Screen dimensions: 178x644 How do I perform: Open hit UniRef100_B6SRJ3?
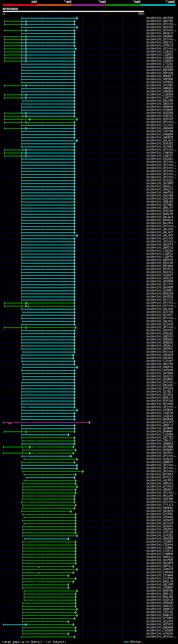tap(160, 33)
